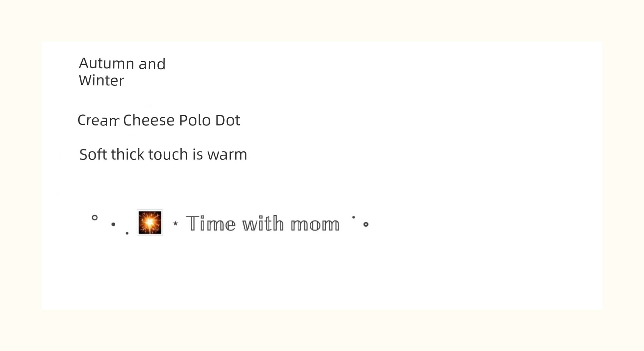Click the small star before Time
The height and width of the screenshot is (351, 644).
(175, 223)
